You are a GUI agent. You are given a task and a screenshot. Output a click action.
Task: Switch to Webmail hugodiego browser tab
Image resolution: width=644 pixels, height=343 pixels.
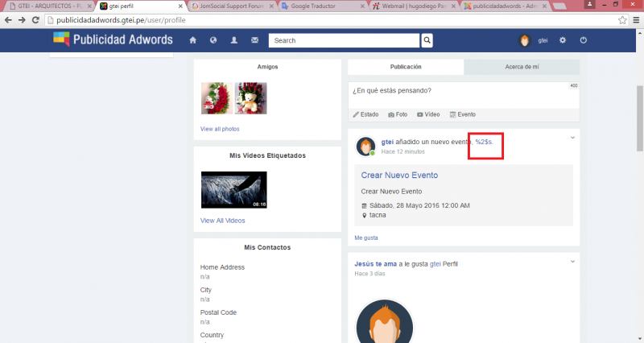[x=414, y=6]
